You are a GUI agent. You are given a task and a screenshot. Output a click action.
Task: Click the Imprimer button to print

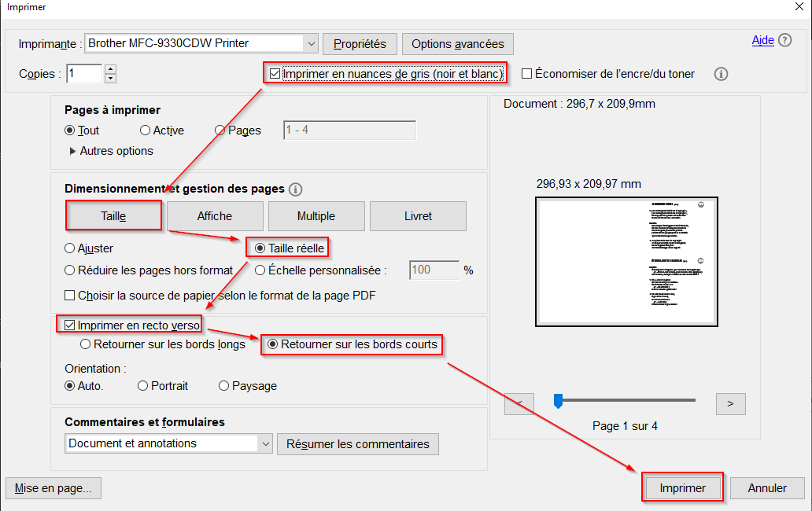682,488
